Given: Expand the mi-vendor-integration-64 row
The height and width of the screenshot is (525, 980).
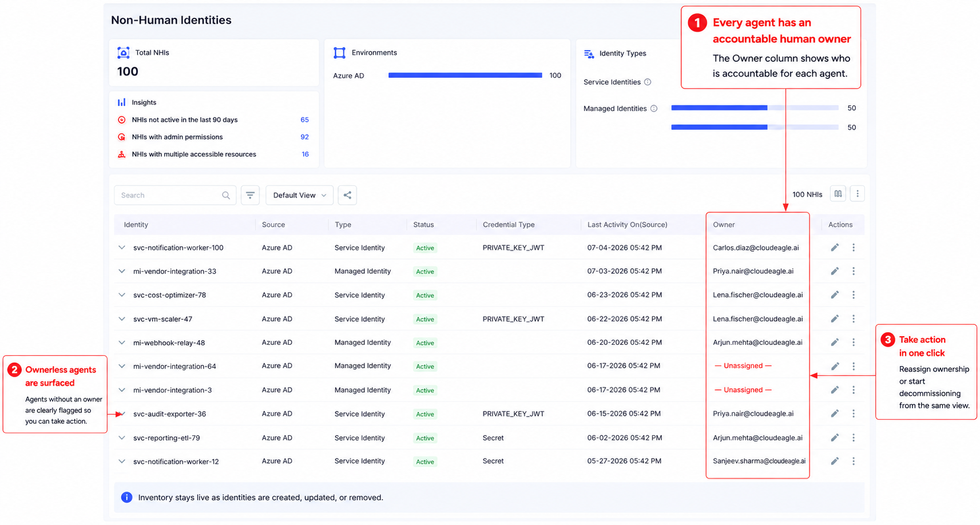Looking at the screenshot, I should tap(122, 366).
